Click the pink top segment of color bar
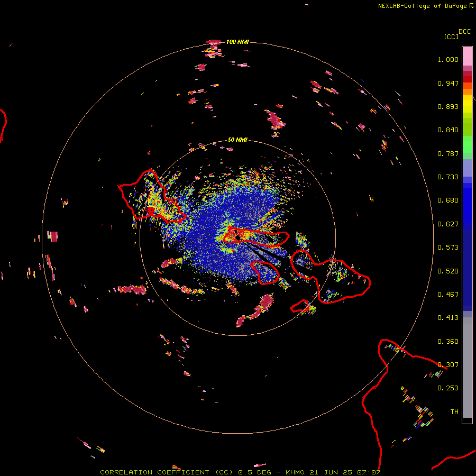The image size is (476, 476). [467, 56]
